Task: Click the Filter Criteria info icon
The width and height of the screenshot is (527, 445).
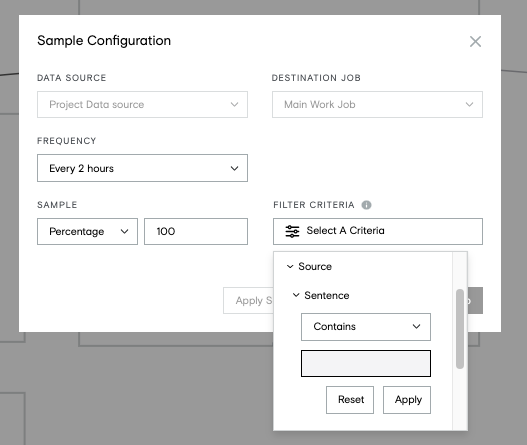Action: 366,205
